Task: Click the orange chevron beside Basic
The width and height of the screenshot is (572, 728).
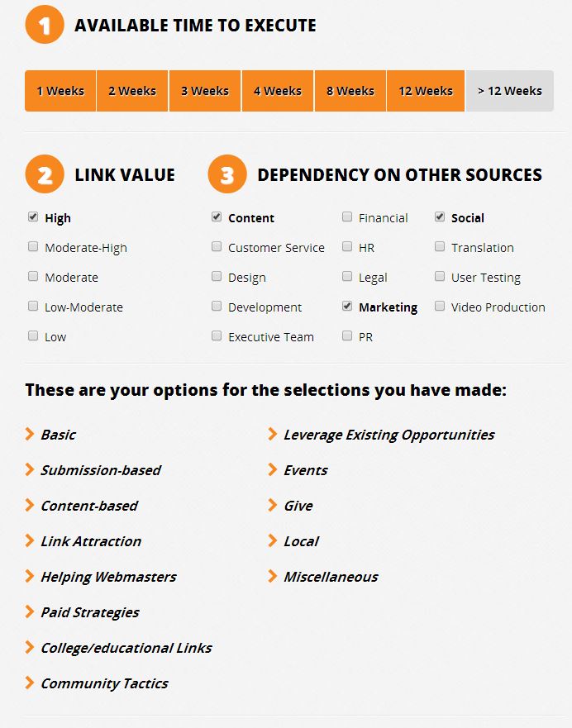Action: (x=29, y=434)
